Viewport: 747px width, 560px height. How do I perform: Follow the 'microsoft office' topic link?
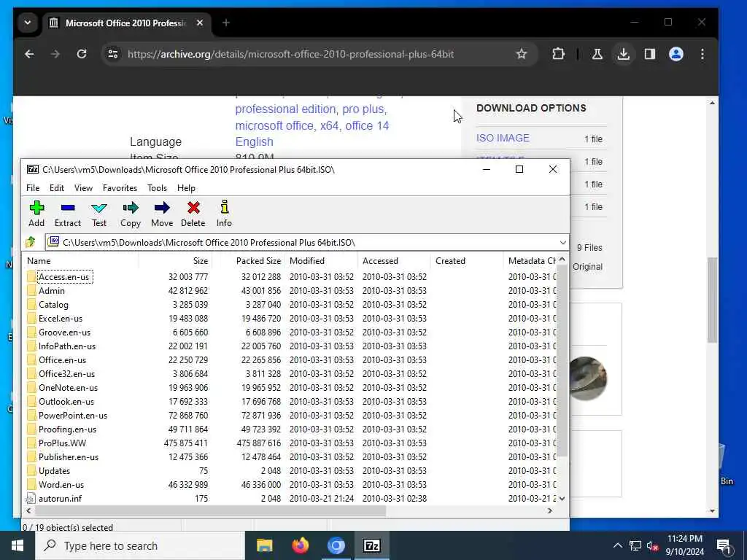[275, 125]
